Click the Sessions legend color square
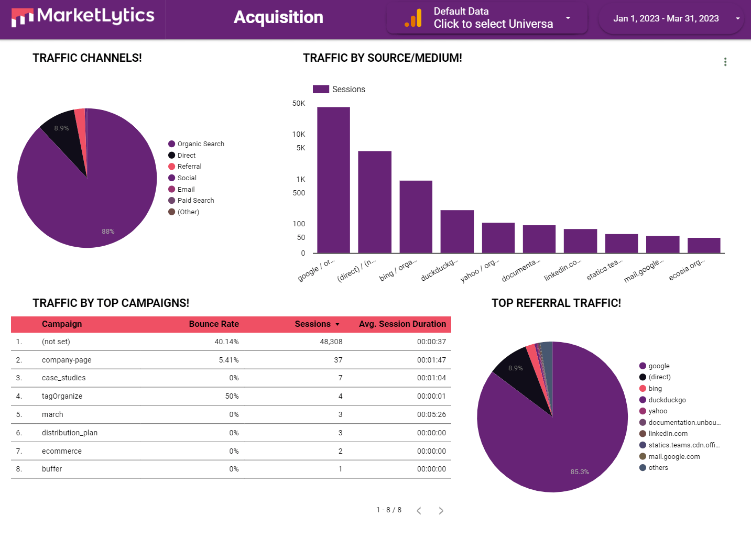 321,89
